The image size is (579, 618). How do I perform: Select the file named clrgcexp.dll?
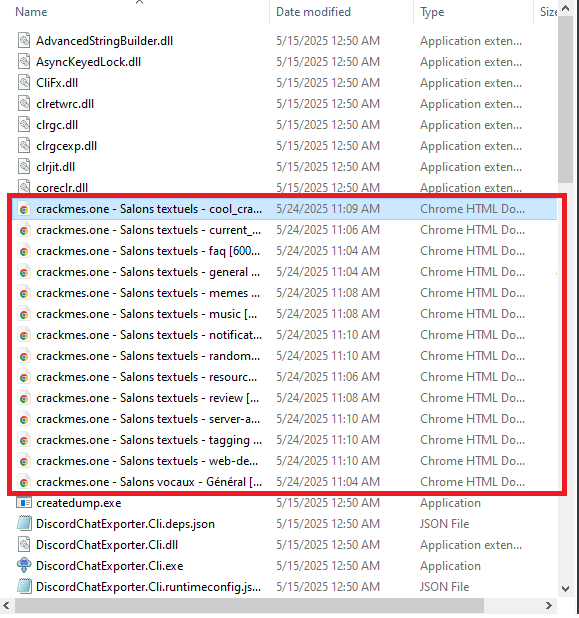(67, 146)
